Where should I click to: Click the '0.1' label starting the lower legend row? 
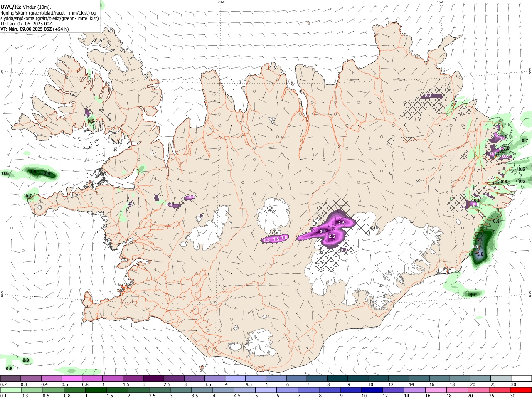[x=3, y=396]
